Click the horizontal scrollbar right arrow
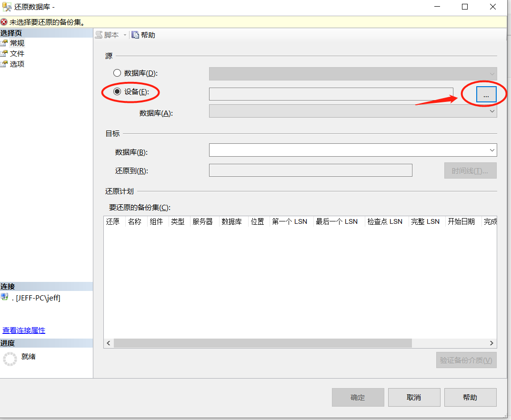 pyautogui.click(x=491, y=343)
